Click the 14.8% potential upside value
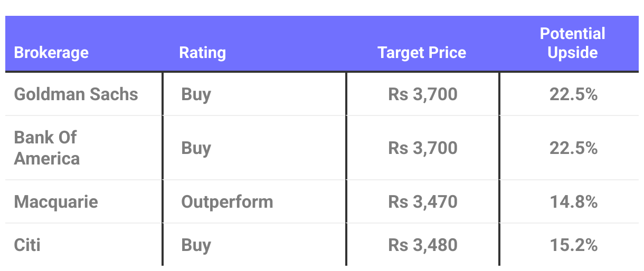 [x=573, y=202]
